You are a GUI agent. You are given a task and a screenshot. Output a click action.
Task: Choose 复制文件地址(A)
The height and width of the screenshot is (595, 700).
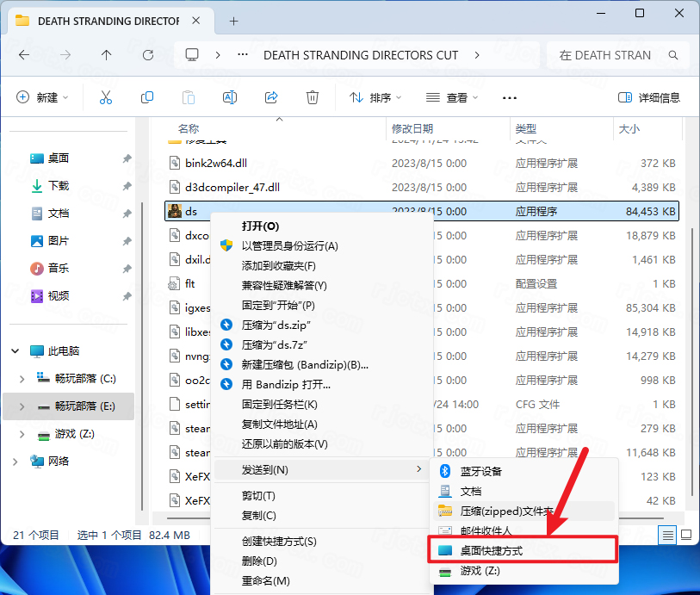tap(321, 424)
